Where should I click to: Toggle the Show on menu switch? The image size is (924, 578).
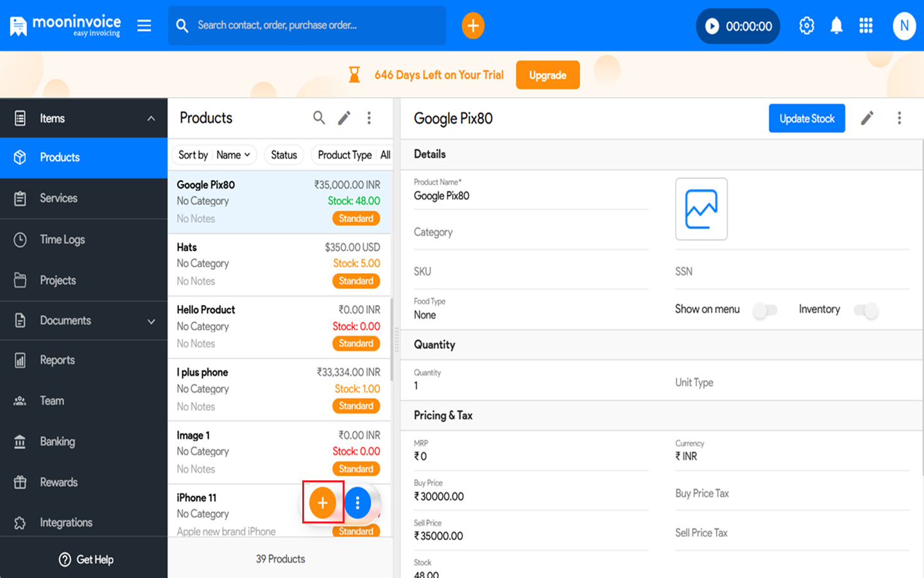tap(765, 311)
